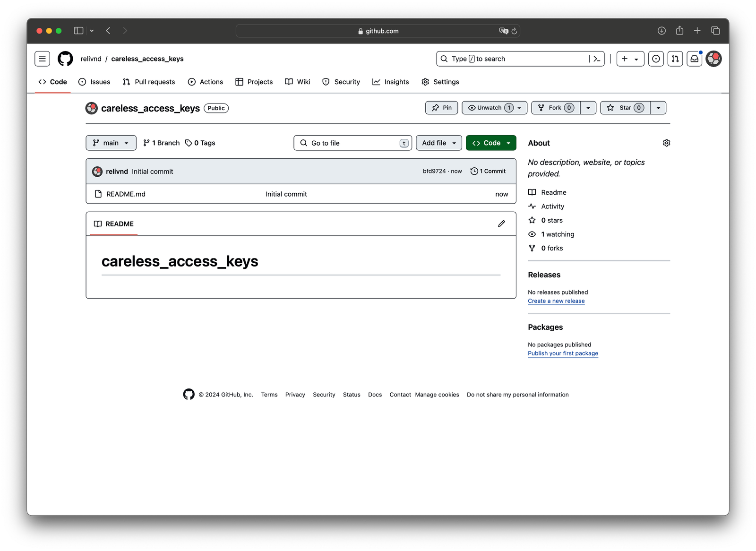Open the hamburger navigation menu
This screenshot has height=551, width=756.
[x=42, y=59]
